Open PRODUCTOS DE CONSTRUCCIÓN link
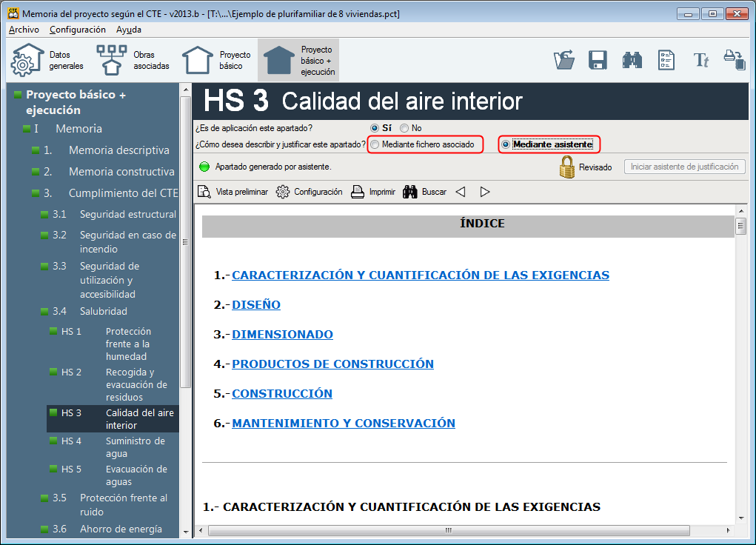Viewport: 756px width, 545px height. point(332,364)
